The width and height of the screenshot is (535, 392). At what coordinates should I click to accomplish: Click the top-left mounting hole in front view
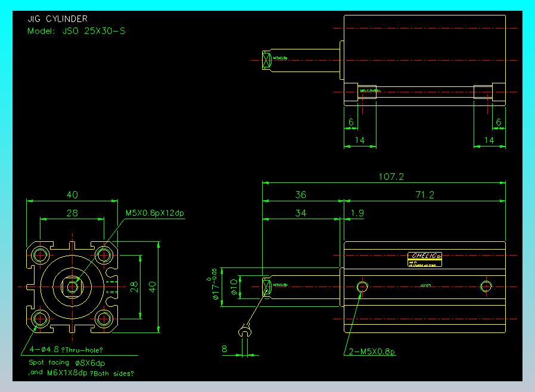pos(41,255)
